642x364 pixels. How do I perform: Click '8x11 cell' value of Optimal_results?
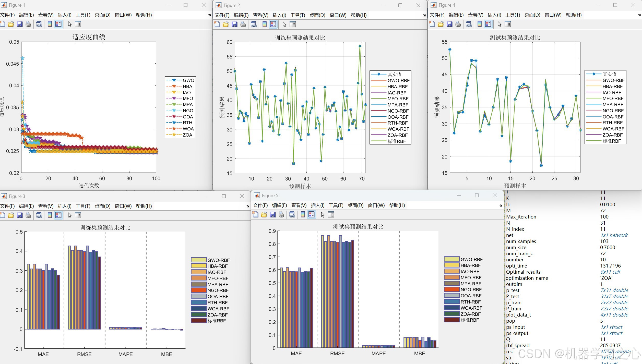[x=610, y=272]
